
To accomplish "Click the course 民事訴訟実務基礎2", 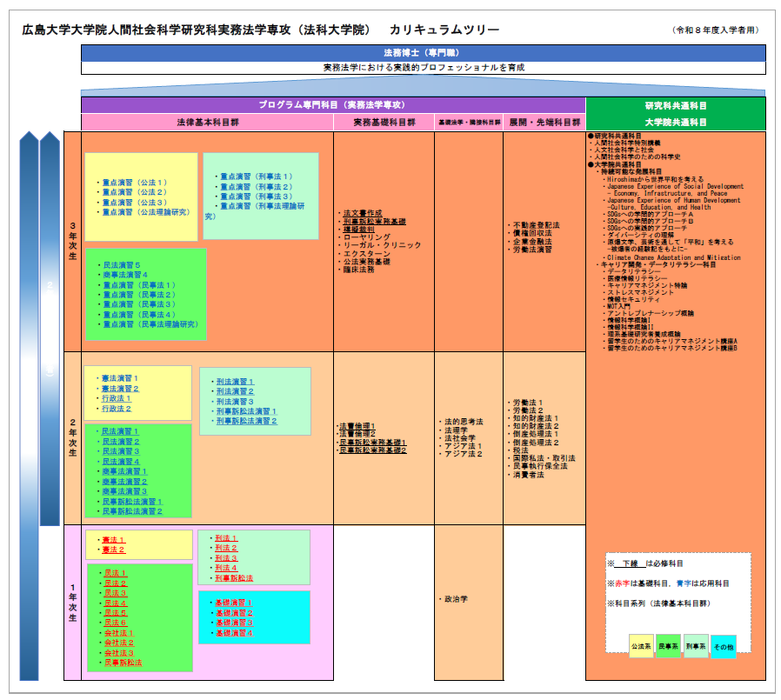I will [373, 450].
